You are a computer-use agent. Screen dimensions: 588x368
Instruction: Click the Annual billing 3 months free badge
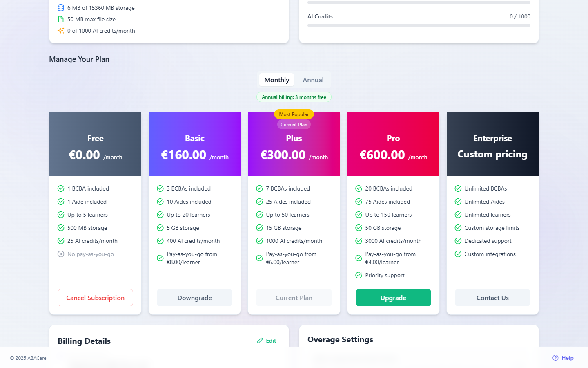[294, 97]
